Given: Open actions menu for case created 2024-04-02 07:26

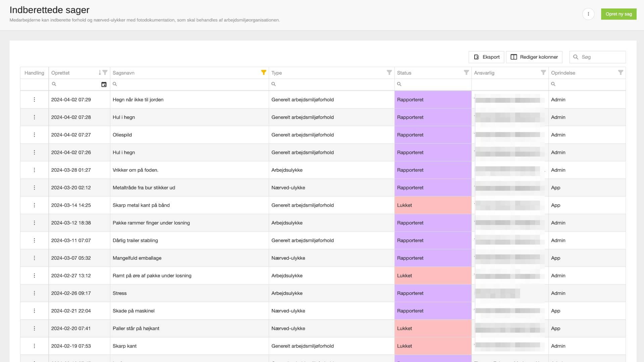Looking at the screenshot, I should click(34, 153).
